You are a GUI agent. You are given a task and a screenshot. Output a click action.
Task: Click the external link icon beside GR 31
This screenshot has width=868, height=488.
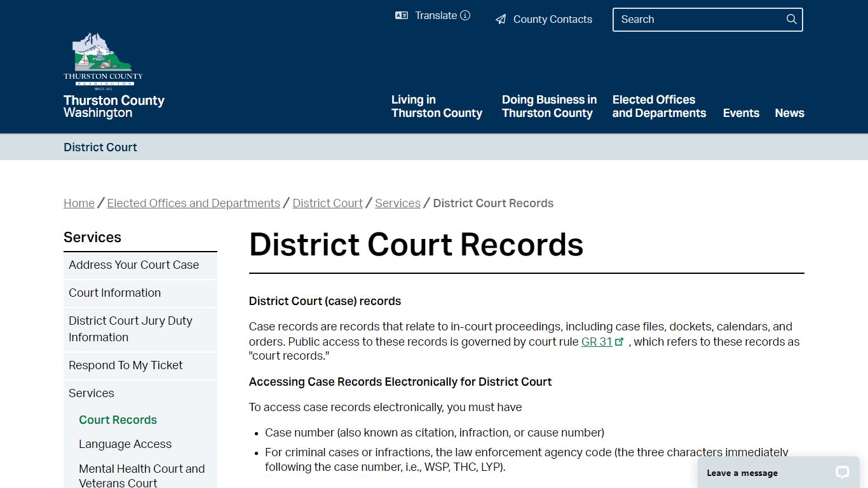[x=620, y=342]
